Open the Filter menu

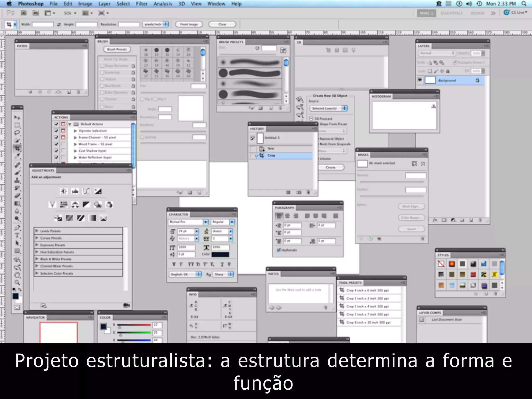pyautogui.click(x=142, y=4)
